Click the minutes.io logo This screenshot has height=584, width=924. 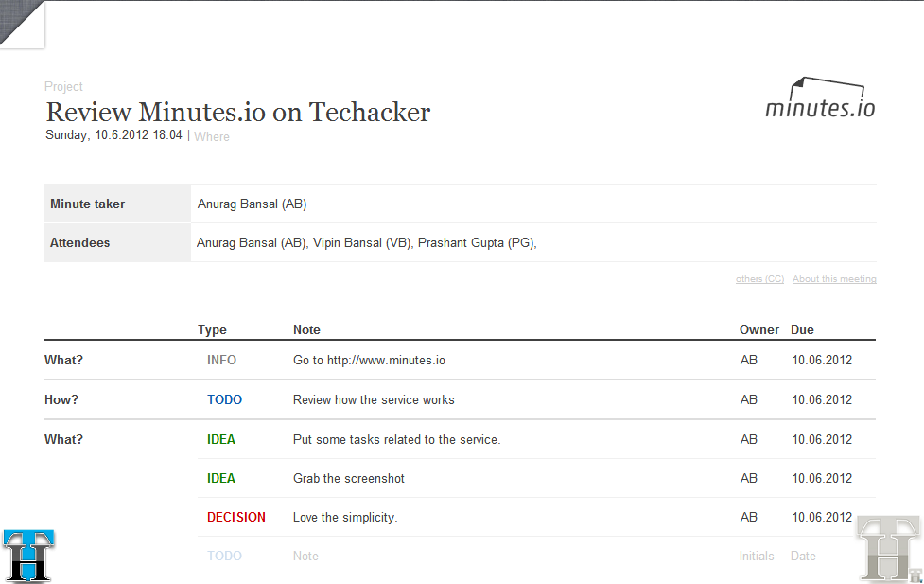coord(820,97)
